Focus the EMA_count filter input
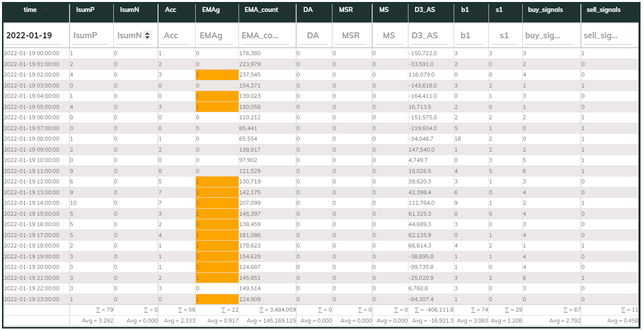The height and width of the screenshot is (331, 644). 266,36
